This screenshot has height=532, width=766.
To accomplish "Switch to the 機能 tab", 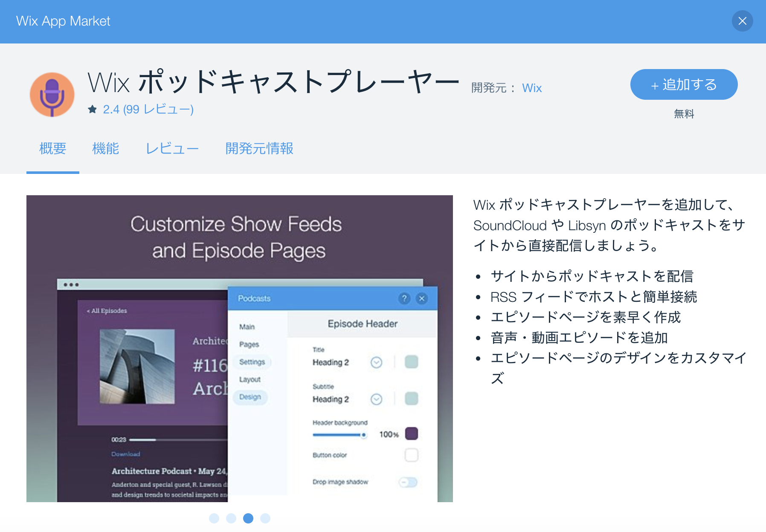I will point(106,148).
